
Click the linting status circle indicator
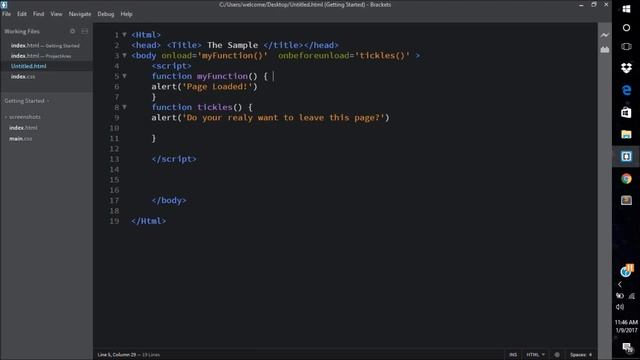coord(557,355)
